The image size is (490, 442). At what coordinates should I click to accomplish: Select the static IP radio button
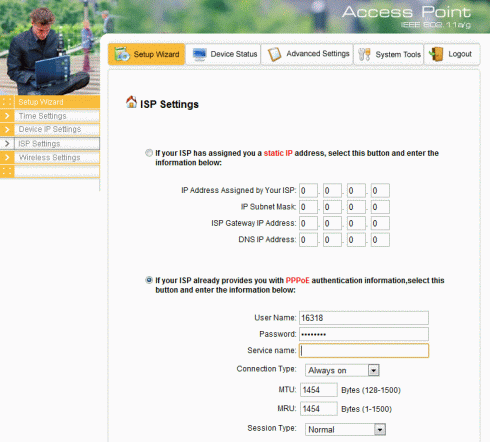[149, 153]
